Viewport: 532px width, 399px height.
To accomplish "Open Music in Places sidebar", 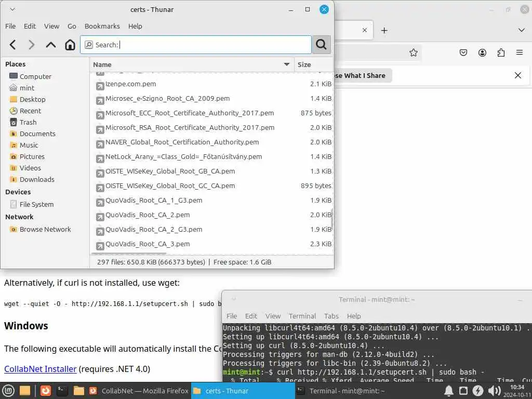I will click(x=29, y=145).
